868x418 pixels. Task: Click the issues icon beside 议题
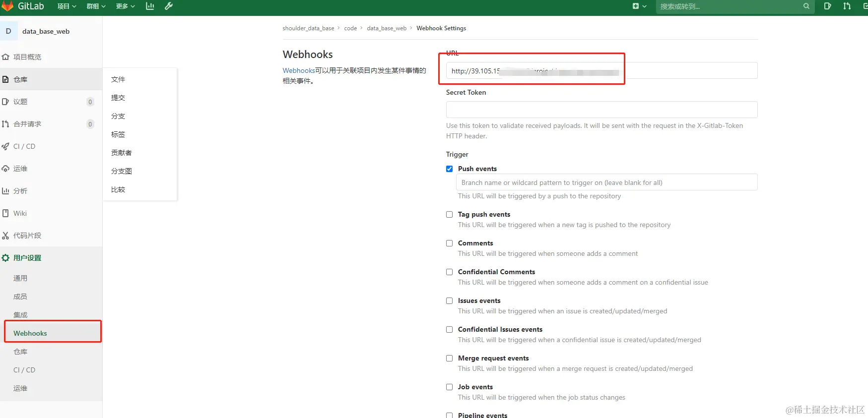click(5, 102)
